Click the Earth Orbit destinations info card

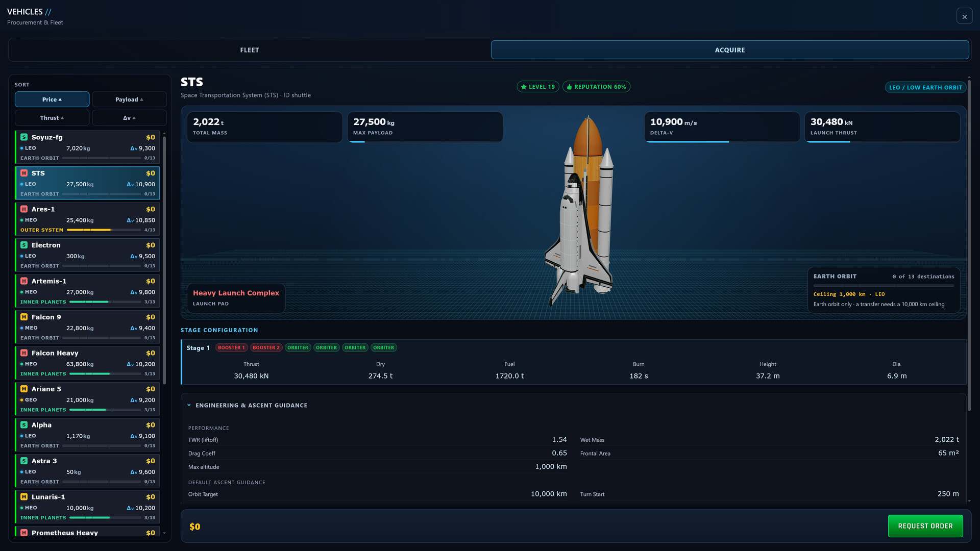(x=884, y=290)
